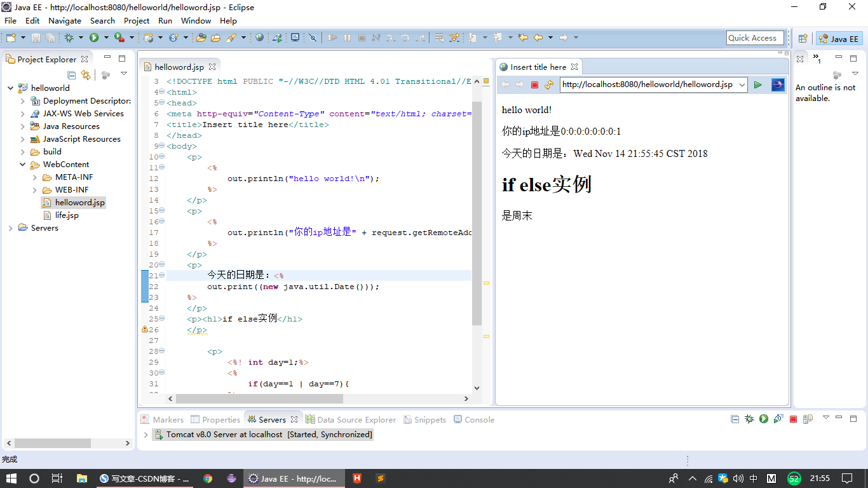
Task: Click the editor horizontal scrollbar thumb
Action: click(259, 399)
